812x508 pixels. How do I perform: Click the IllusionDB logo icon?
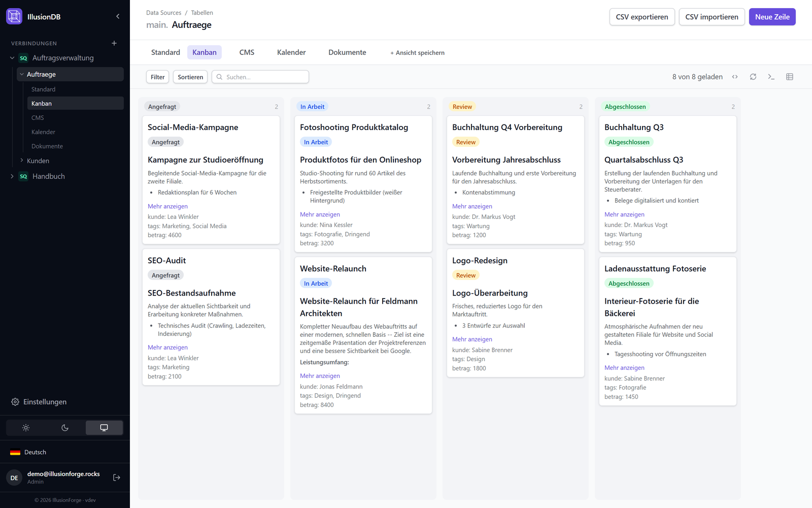click(x=14, y=16)
